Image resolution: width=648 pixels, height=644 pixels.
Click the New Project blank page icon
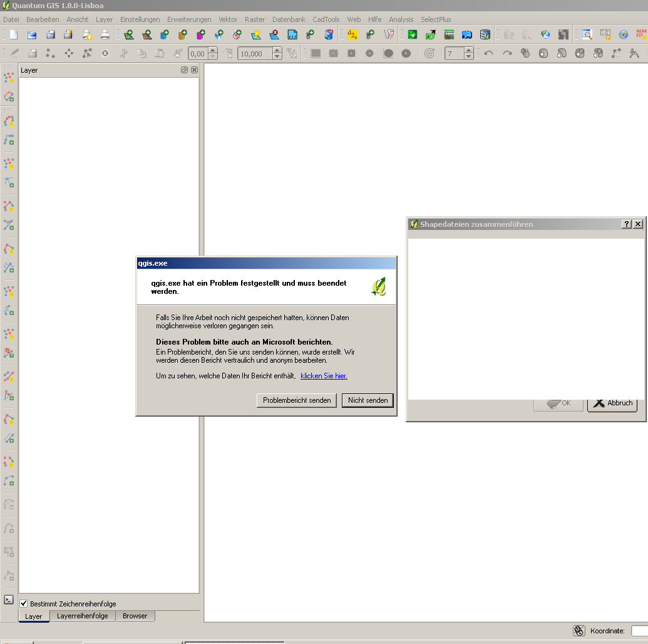14,34
